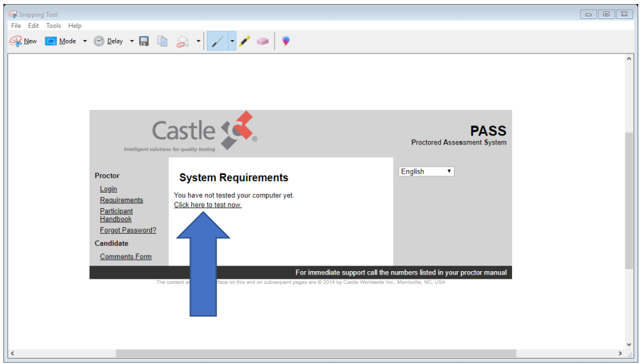Click the vertical scrollbar thumb
The image size is (641, 364).
(x=629, y=200)
